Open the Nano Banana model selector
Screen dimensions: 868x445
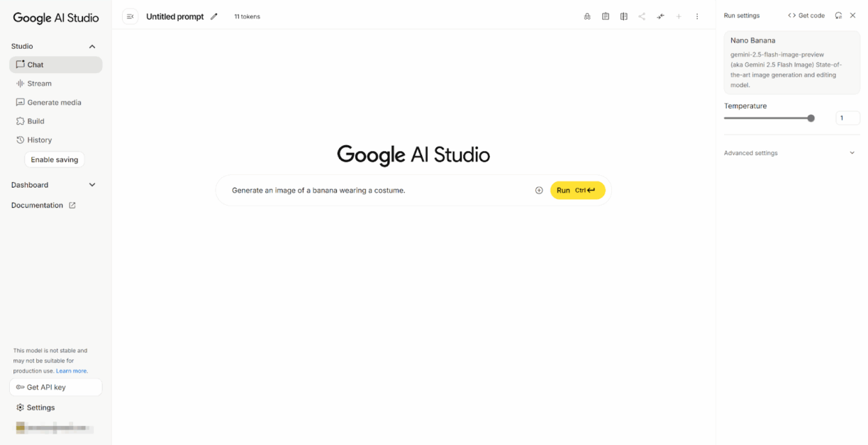tap(791, 62)
